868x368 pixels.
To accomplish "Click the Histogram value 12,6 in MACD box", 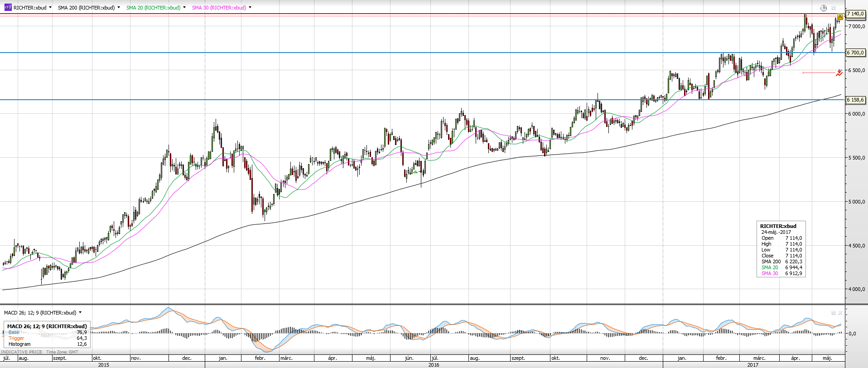I will click(82, 344).
